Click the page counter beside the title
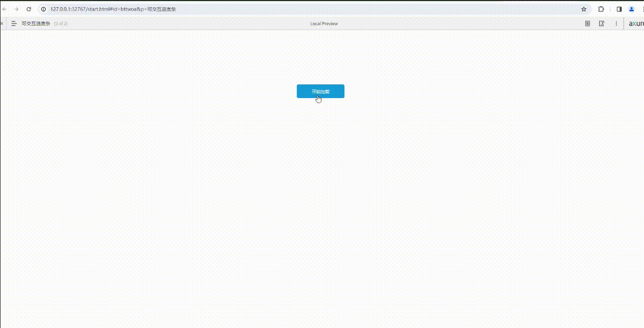644x328 pixels. [x=60, y=24]
